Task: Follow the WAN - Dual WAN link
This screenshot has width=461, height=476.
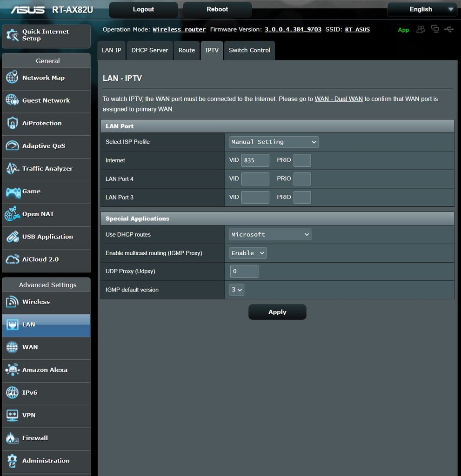Action: pos(339,99)
